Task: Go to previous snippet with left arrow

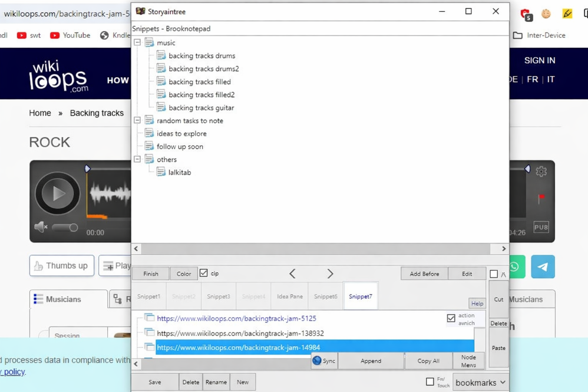Action: [292, 274]
